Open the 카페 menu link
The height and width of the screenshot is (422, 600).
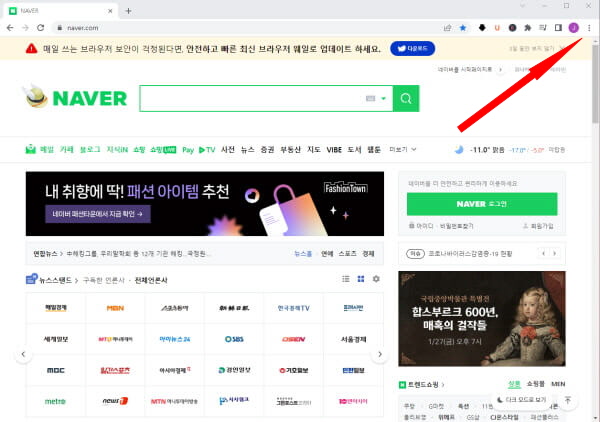67,149
